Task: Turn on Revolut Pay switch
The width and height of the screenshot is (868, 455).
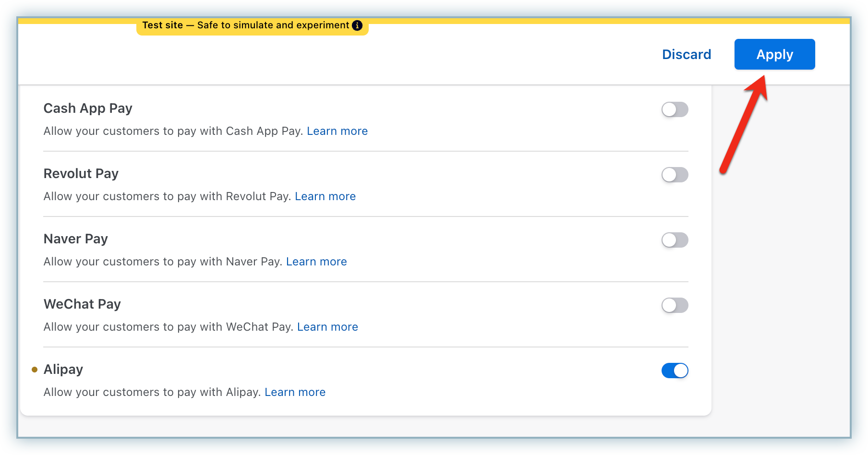Action: tap(675, 175)
